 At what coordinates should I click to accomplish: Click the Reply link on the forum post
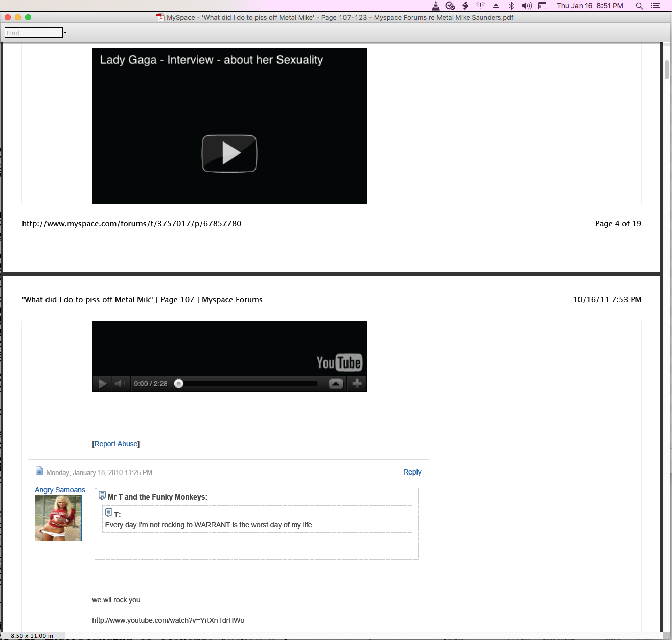coord(412,472)
